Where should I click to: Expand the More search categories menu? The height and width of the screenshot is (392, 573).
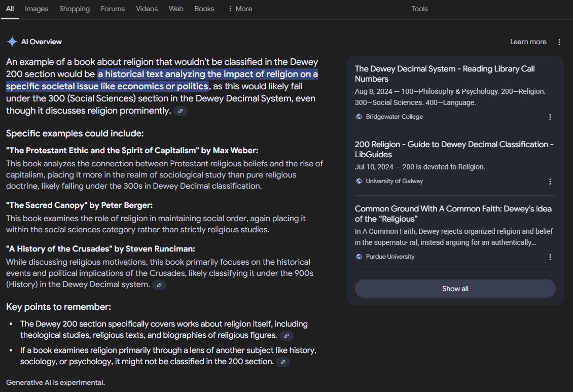[x=239, y=9]
